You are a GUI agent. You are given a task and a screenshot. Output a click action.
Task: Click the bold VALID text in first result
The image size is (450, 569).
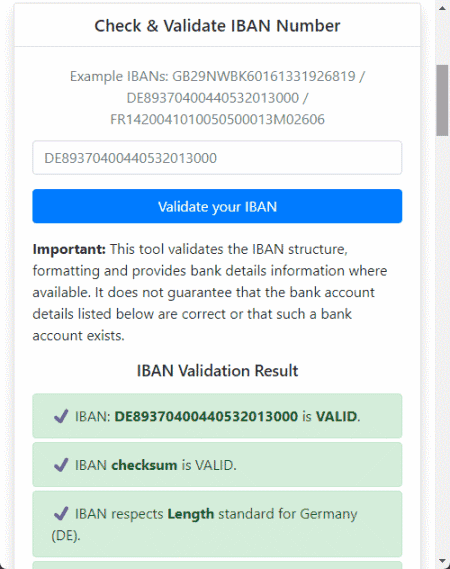click(x=336, y=416)
